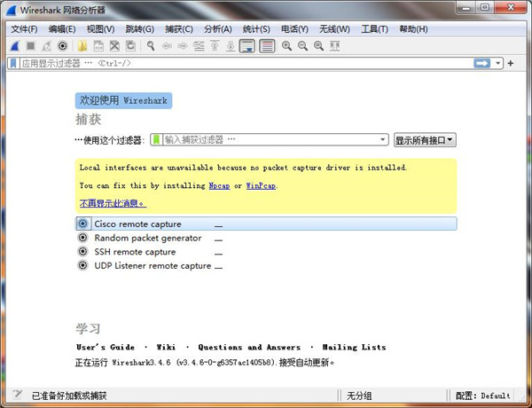This screenshot has height=408, width=532.
Task: Open the 视图(V) menu
Action: pos(100,29)
